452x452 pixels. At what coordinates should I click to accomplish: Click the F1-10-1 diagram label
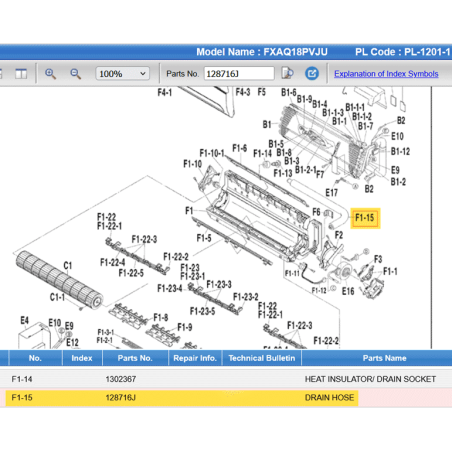[212, 153]
